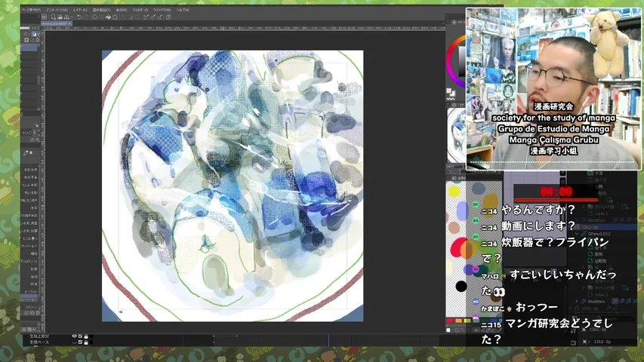The height and width of the screenshot is (362, 644).
Task: Open the 表示 menu
Action: click(x=121, y=10)
